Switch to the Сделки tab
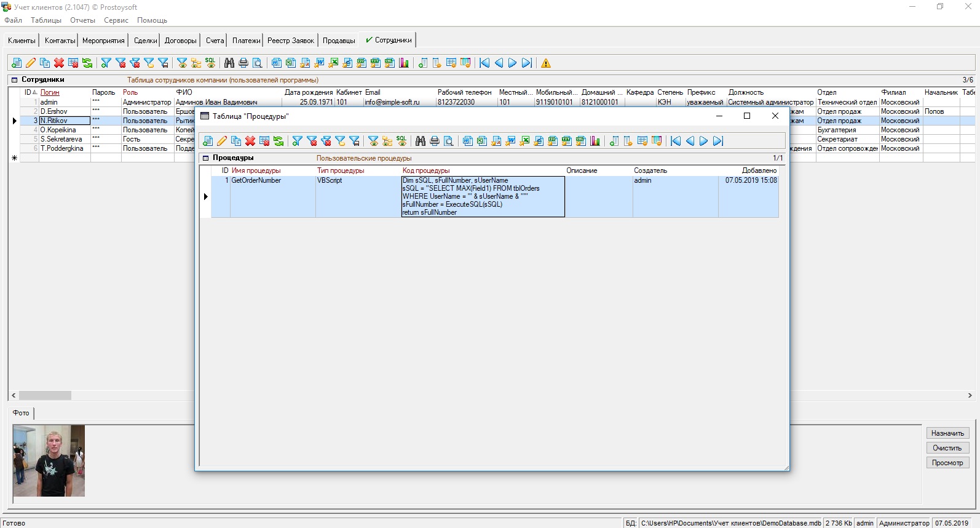The width and height of the screenshot is (980, 528). tap(146, 41)
